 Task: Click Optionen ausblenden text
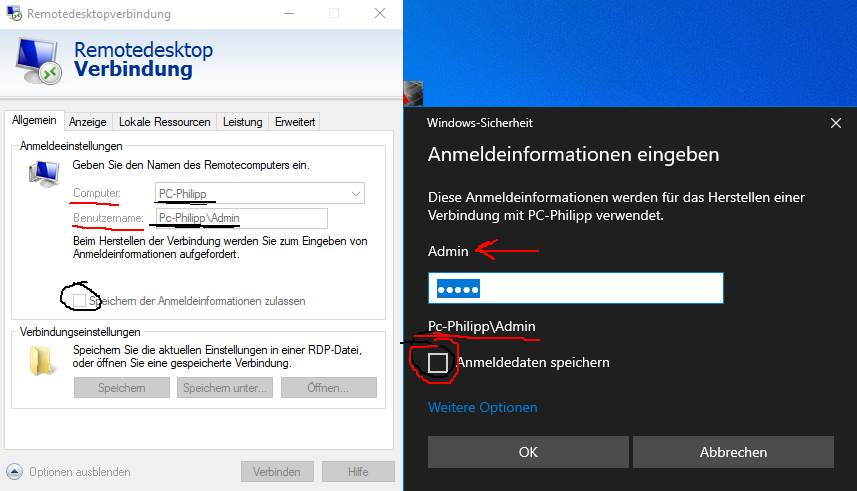coord(80,472)
